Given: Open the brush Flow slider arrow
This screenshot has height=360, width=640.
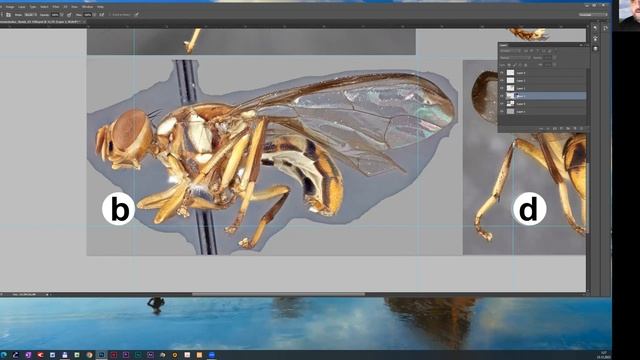Looking at the screenshot, I should 95,15.
